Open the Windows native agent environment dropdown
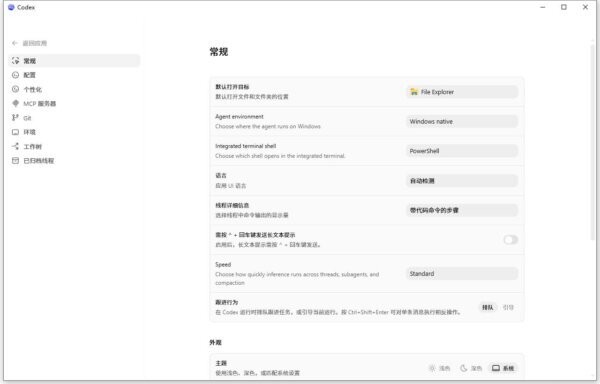 (462, 121)
